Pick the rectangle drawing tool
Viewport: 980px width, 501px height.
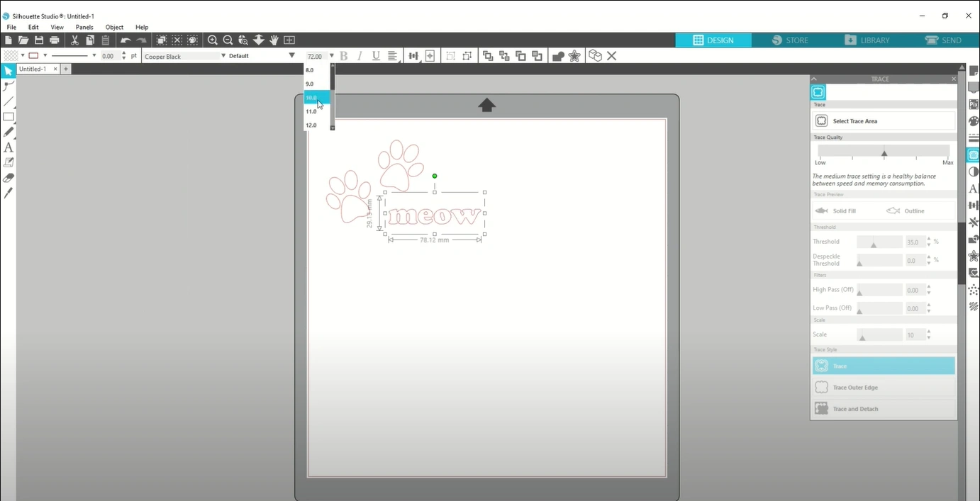click(x=9, y=116)
